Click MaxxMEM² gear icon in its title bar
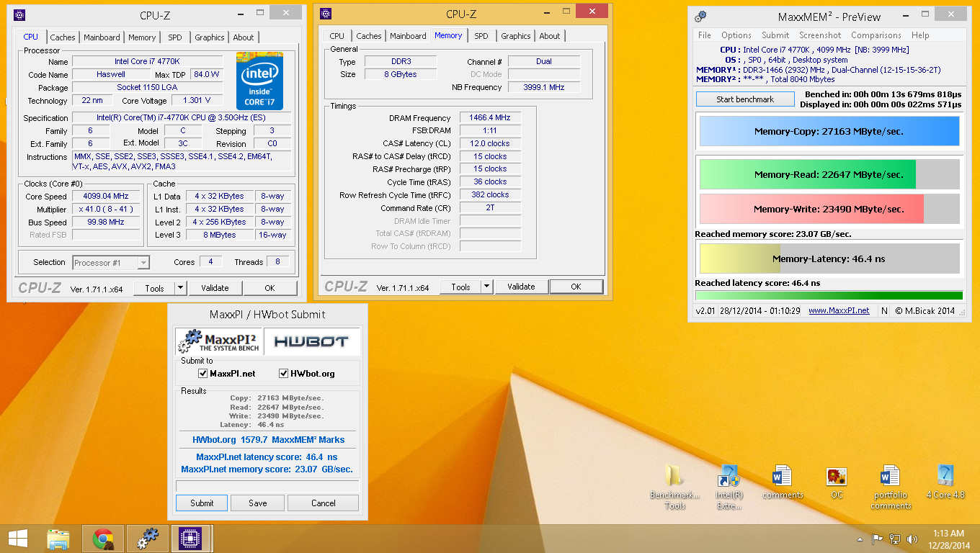This screenshot has height=553, width=980. (700, 17)
